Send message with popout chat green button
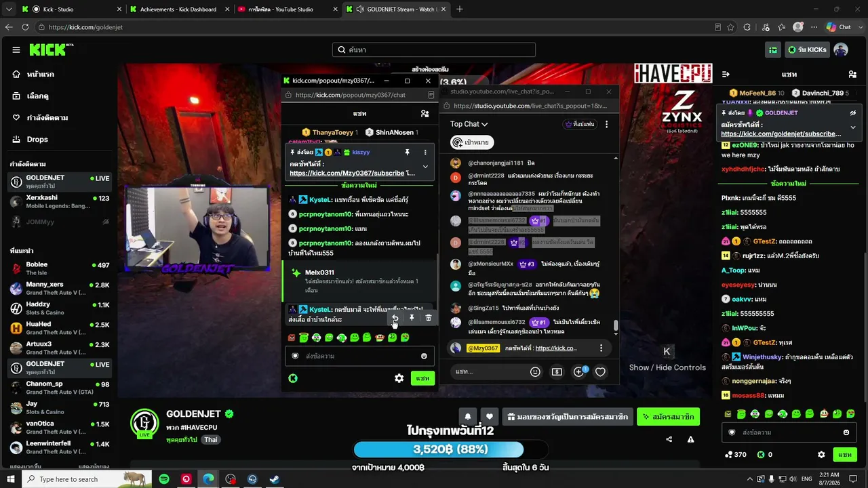 tap(422, 378)
